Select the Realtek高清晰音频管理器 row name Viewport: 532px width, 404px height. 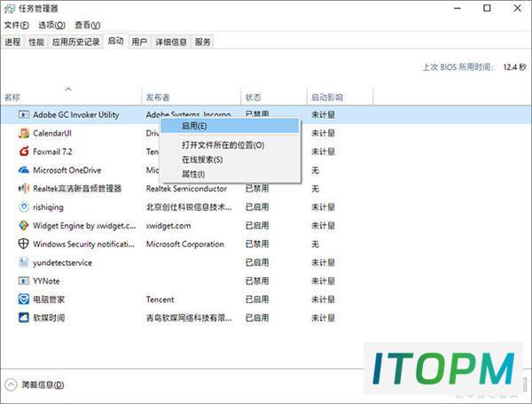pos(77,189)
